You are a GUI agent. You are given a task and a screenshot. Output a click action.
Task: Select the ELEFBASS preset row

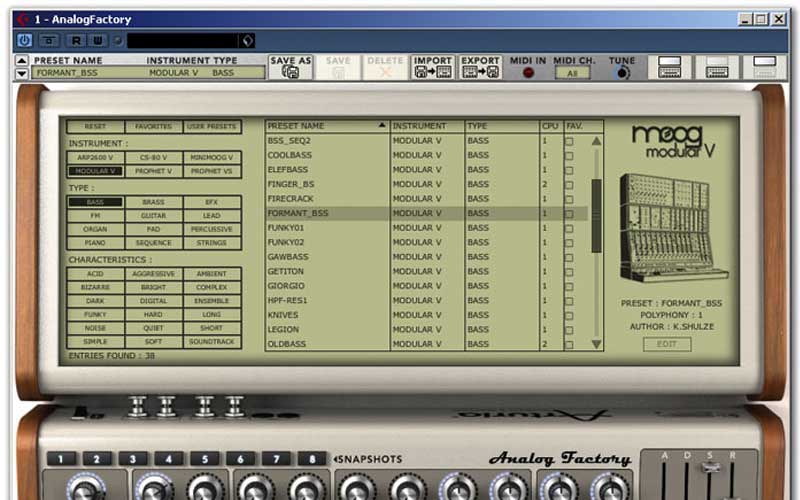click(427, 169)
